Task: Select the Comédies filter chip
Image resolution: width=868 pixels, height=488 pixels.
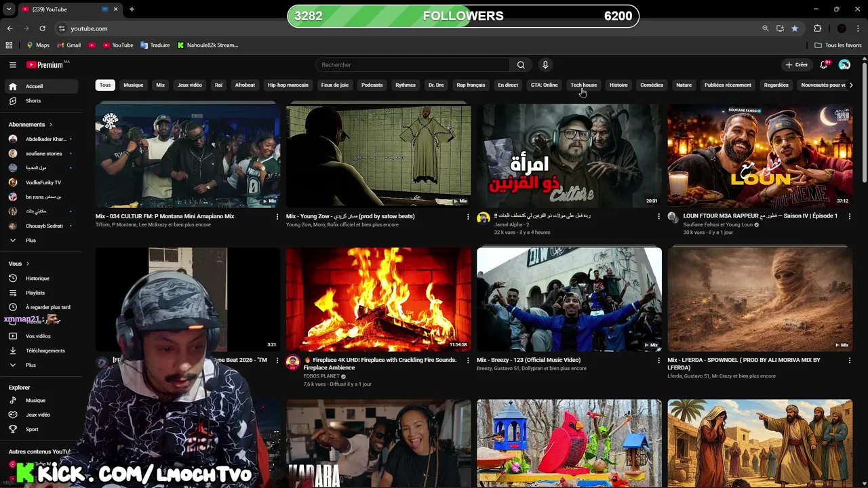Action: (652, 85)
